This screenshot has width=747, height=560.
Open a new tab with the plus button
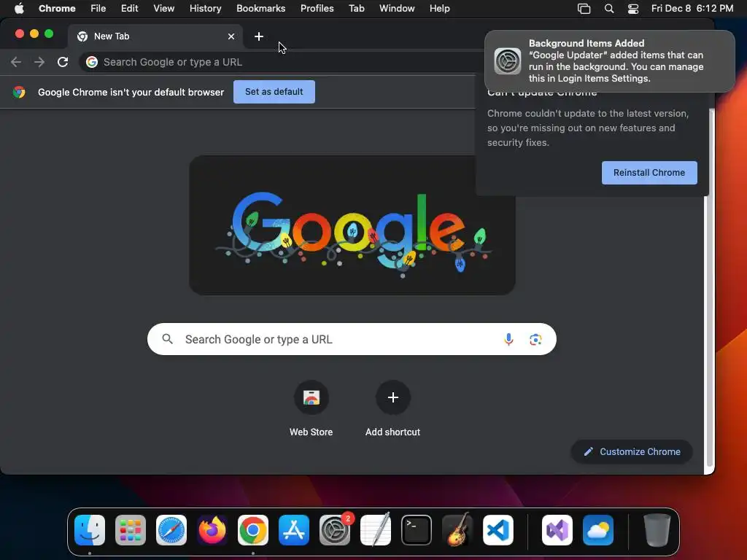click(259, 36)
